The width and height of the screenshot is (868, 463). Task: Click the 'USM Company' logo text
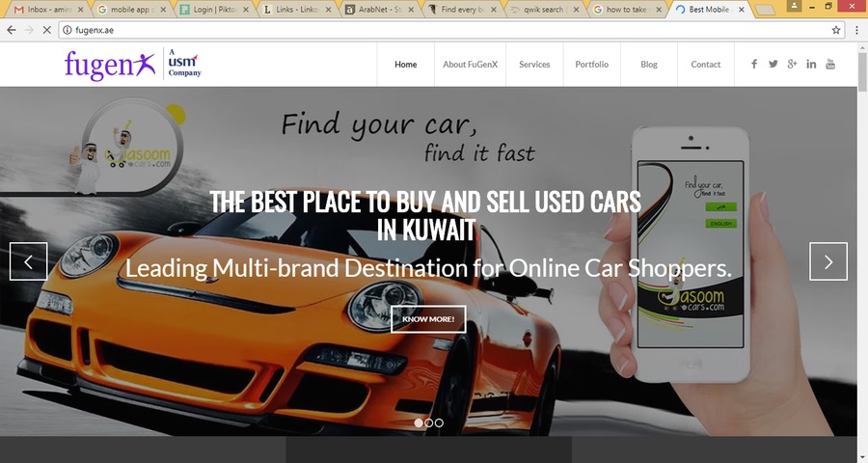coord(184,65)
